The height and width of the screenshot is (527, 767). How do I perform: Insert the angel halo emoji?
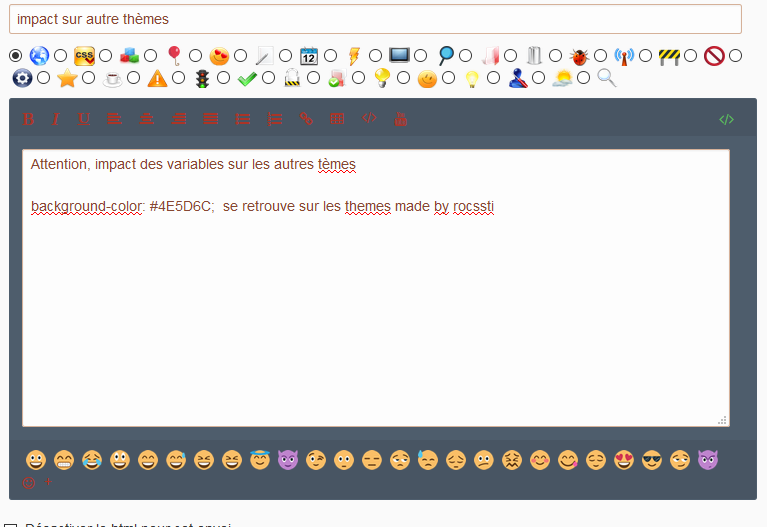click(260, 460)
